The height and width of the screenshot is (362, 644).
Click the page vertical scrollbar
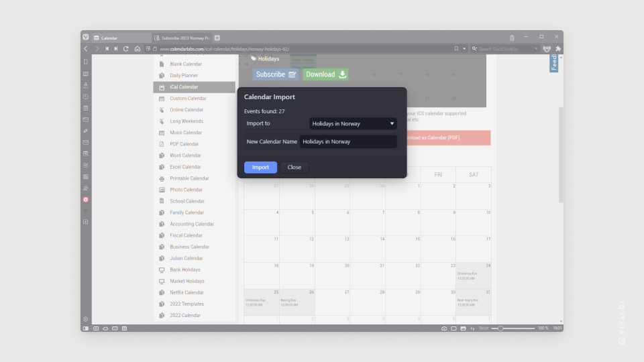pos(561,154)
